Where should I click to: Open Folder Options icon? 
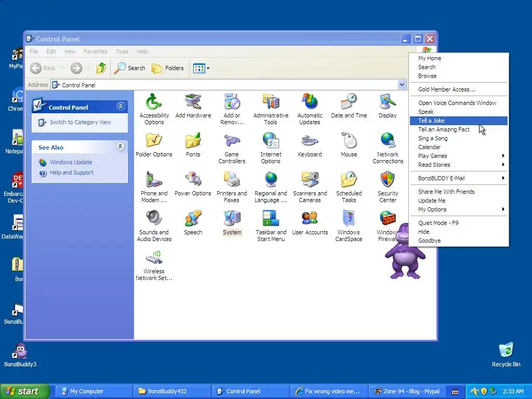pos(154,144)
